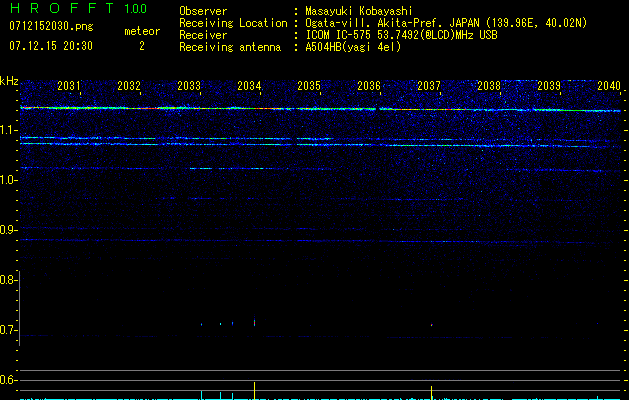Click the red meteor echo near 2037
The image size is (629, 400).
432,325
